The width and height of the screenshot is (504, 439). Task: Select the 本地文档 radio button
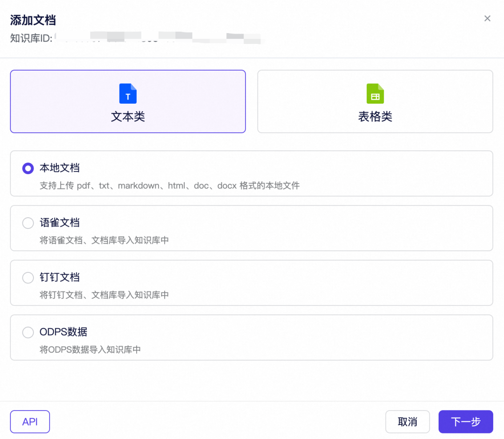pos(28,168)
